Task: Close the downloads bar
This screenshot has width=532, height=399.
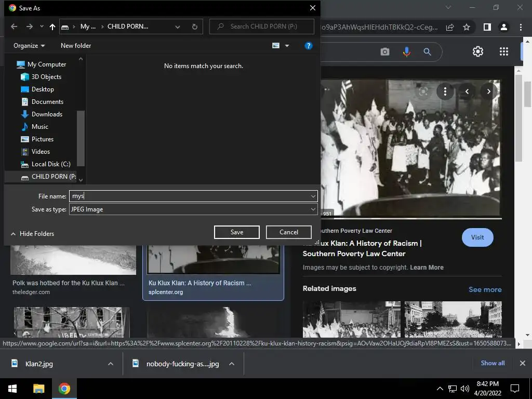Action: pyautogui.click(x=523, y=363)
